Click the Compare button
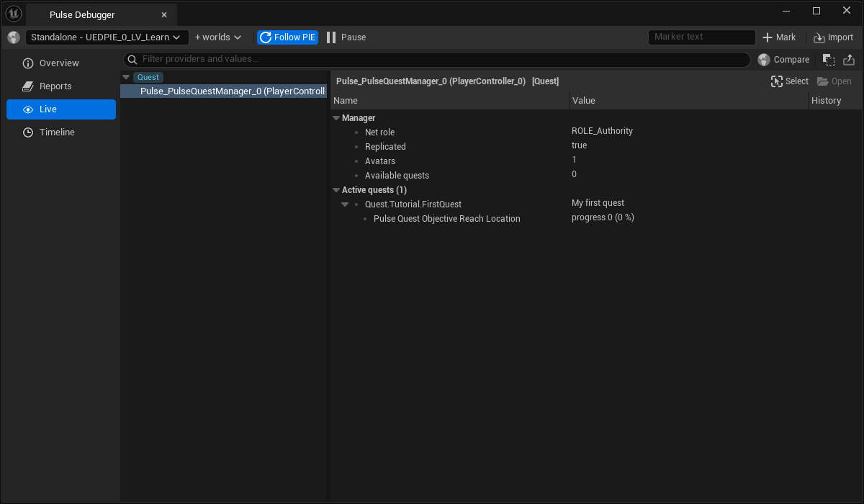This screenshot has width=864, height=504. 783,60
